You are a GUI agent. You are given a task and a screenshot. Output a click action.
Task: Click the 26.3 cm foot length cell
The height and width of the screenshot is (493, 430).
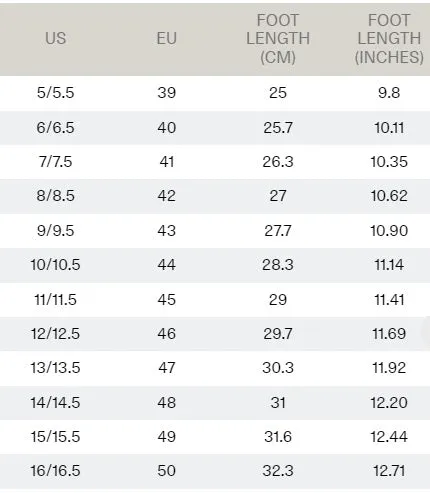[x=278, y=162]
